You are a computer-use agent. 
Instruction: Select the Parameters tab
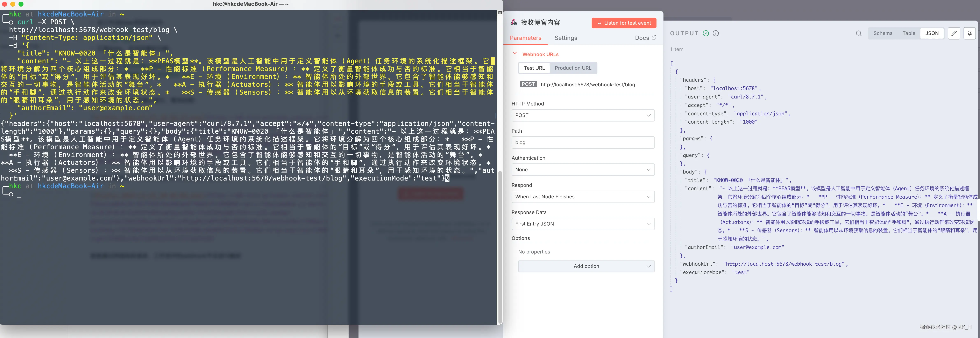click(525, 38)
